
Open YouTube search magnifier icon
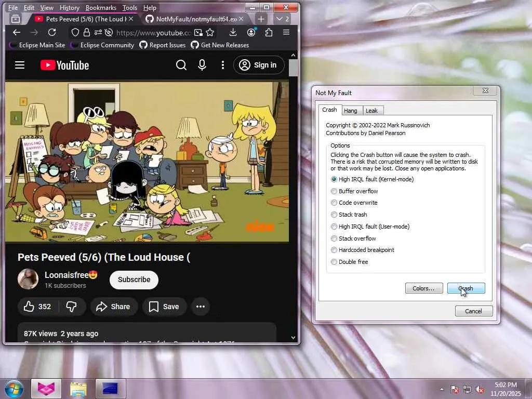pos(181,65)
